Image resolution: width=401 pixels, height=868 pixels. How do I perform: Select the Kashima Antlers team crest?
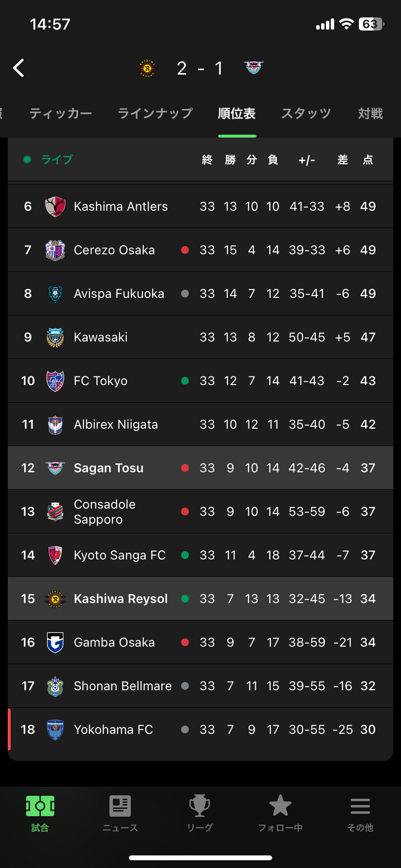[55, 207]
